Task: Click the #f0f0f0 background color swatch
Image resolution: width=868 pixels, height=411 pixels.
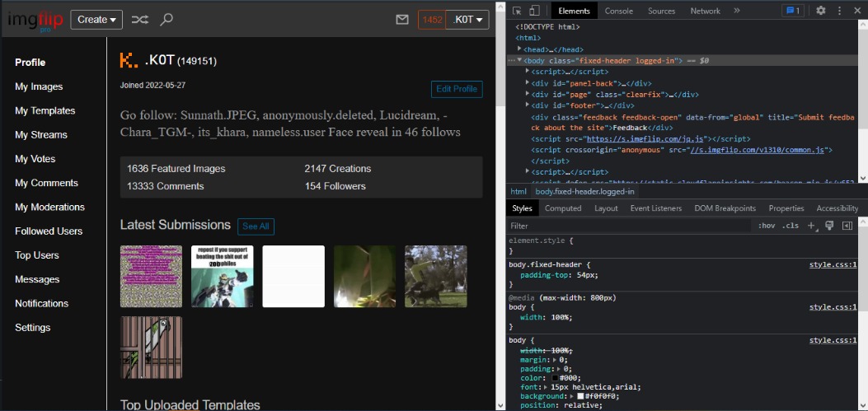Action: (x=580, y=396)
